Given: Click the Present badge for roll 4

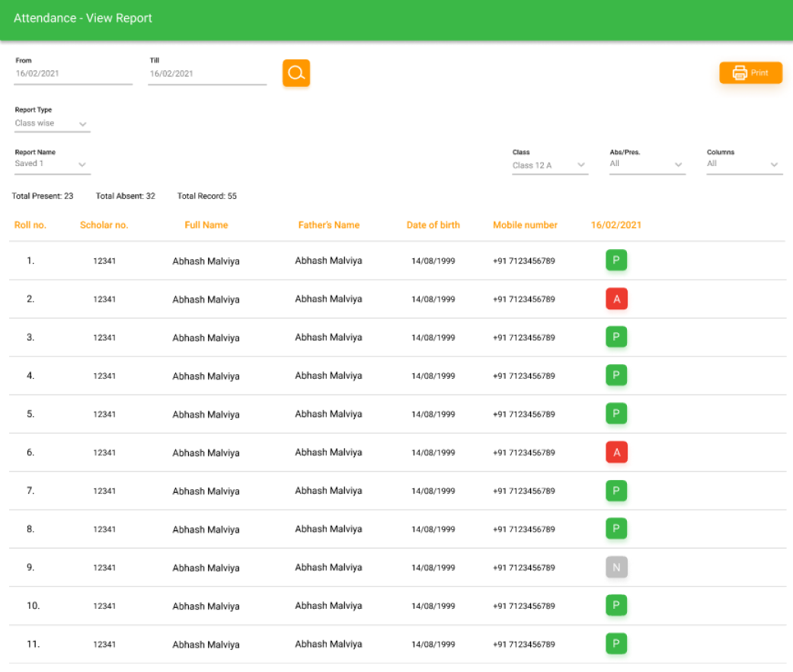Looking at the screenshot, I should pyautogui.click(x=616, y=375).
